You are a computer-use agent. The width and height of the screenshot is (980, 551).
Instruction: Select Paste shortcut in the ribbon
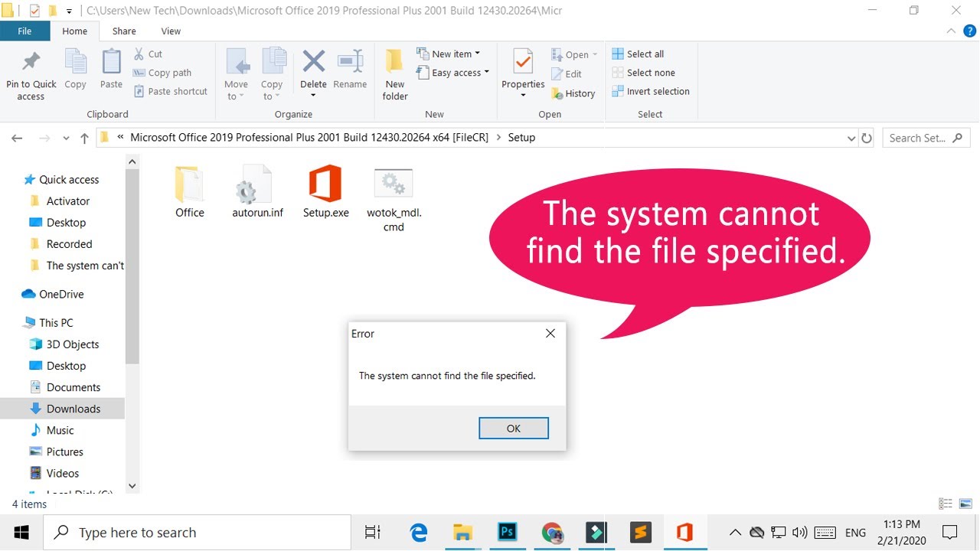(170, 91)
